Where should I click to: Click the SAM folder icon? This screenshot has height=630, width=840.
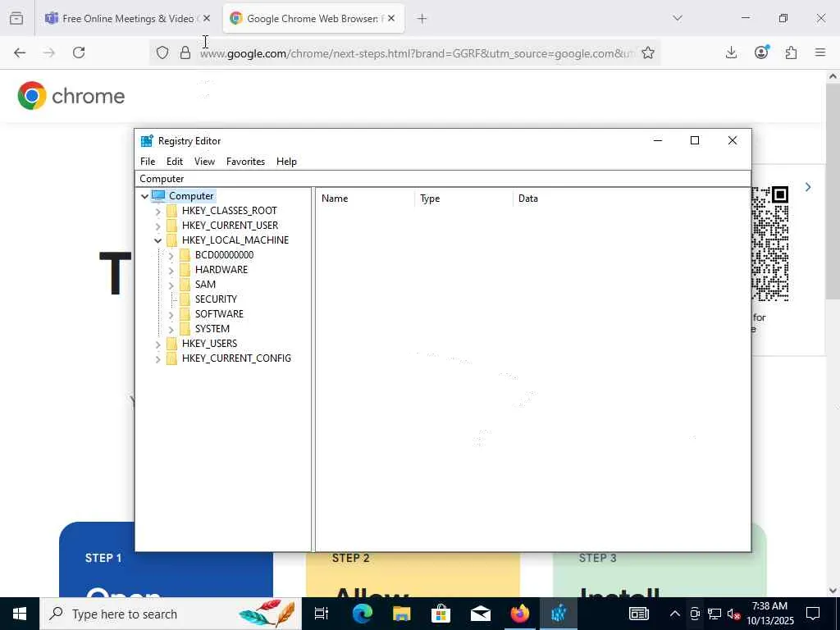(185, 285)
